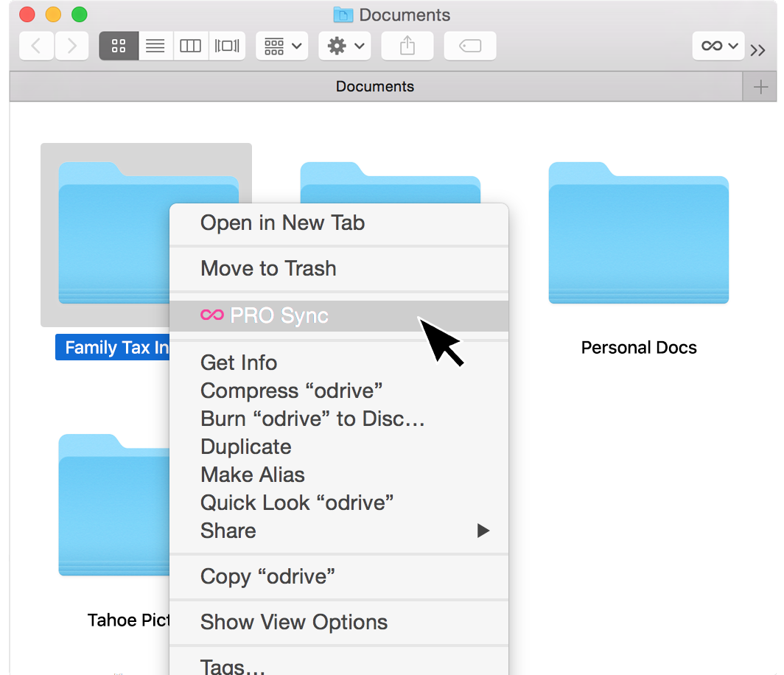Click the Back navigation arrow
784x675 pixels.
click(36, 46)
